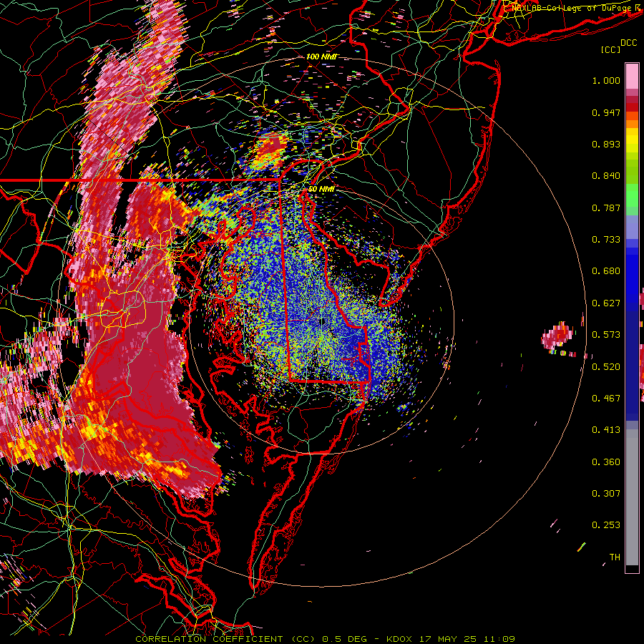
Task: Click the 0.573 scale label
Action: (606, 335)
